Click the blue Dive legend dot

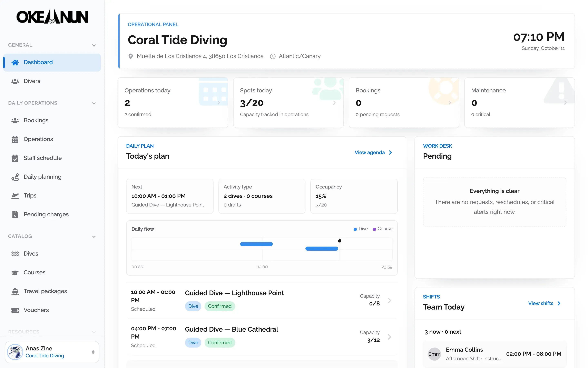pos(355,229)
